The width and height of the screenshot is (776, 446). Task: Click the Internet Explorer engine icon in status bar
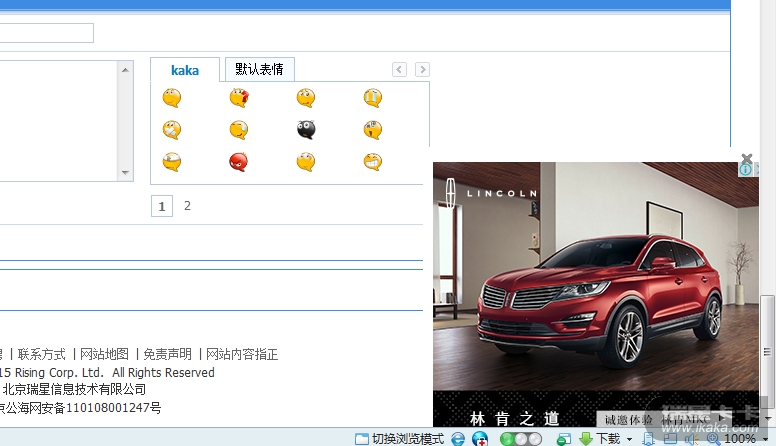point(458,439)
